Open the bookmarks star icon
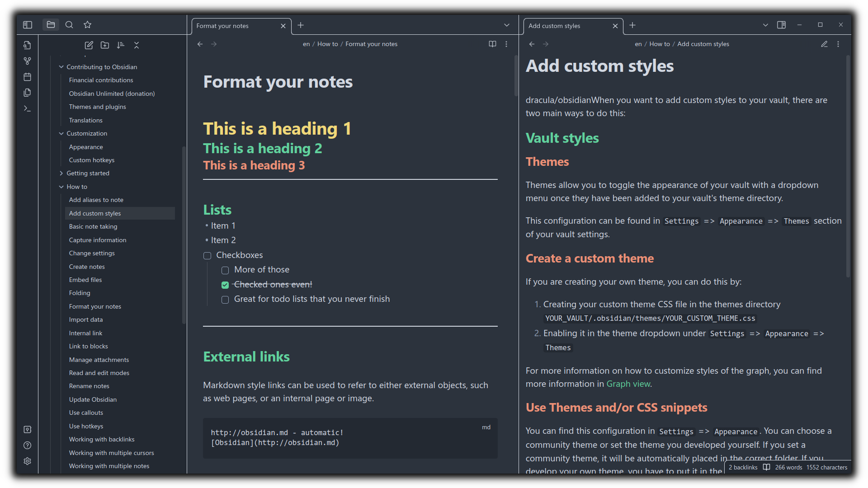Viewport: 868px width, 488px height. coord(88,25)
